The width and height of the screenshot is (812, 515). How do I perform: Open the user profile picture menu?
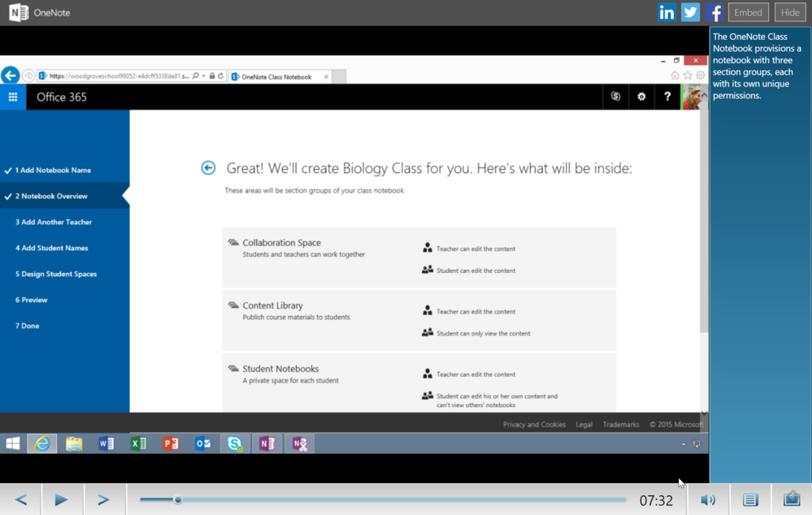[691, 97]
